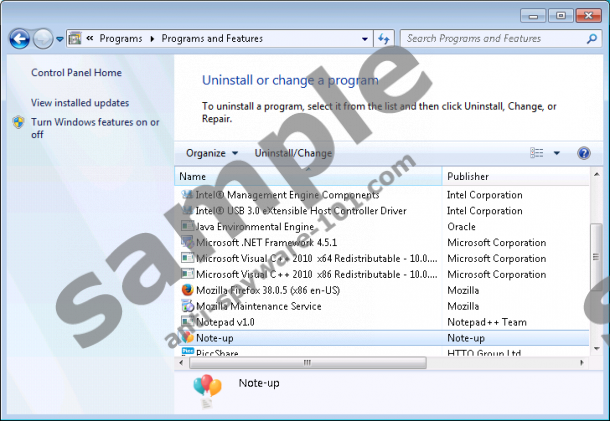Open recent pages dropdown next to Forward

point(61,39)
